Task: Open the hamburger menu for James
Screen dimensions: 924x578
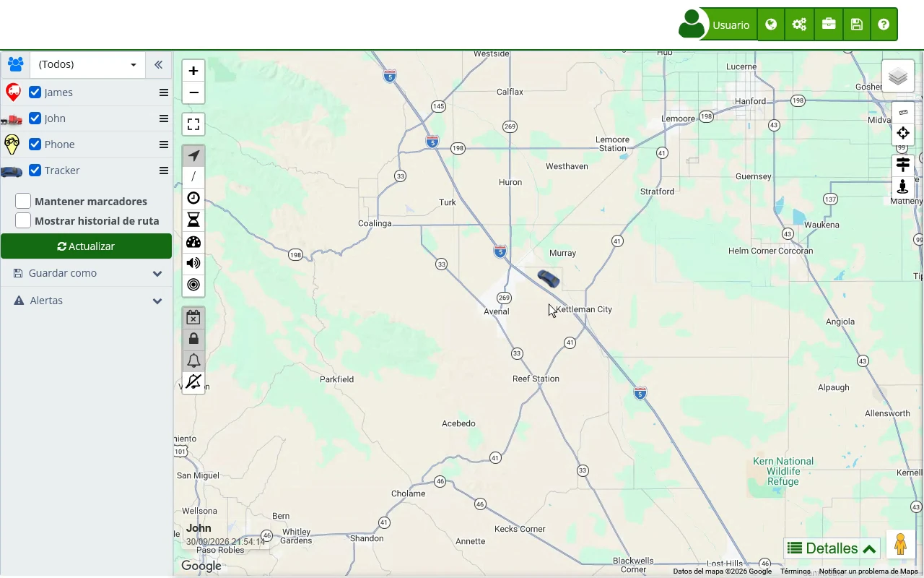Action: (164, 92)
